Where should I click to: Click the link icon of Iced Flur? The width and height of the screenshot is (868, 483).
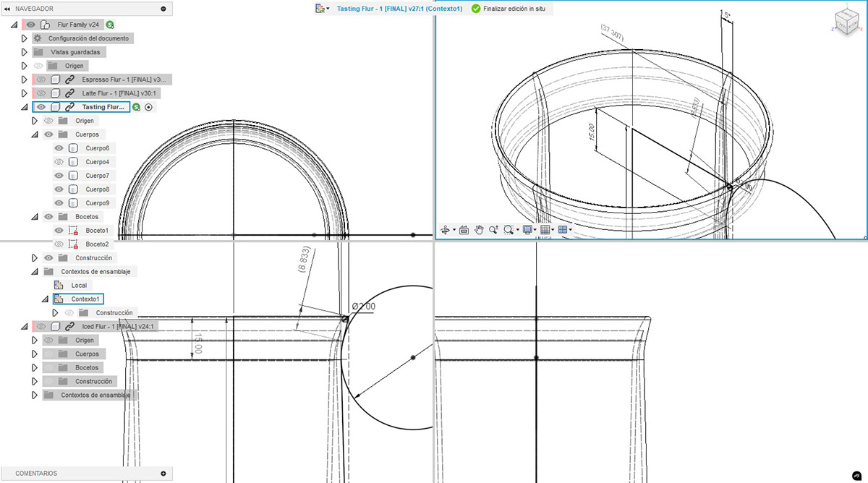(70, 326)
